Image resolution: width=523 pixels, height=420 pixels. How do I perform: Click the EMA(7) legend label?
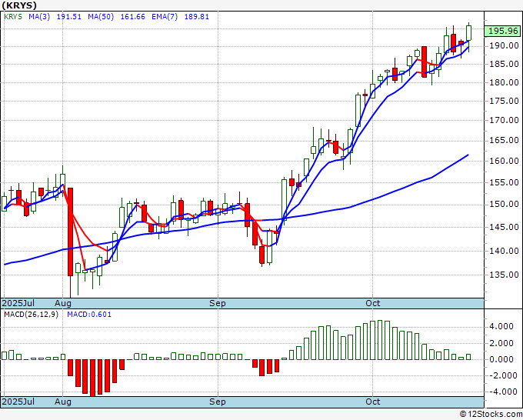coord(165,17)
